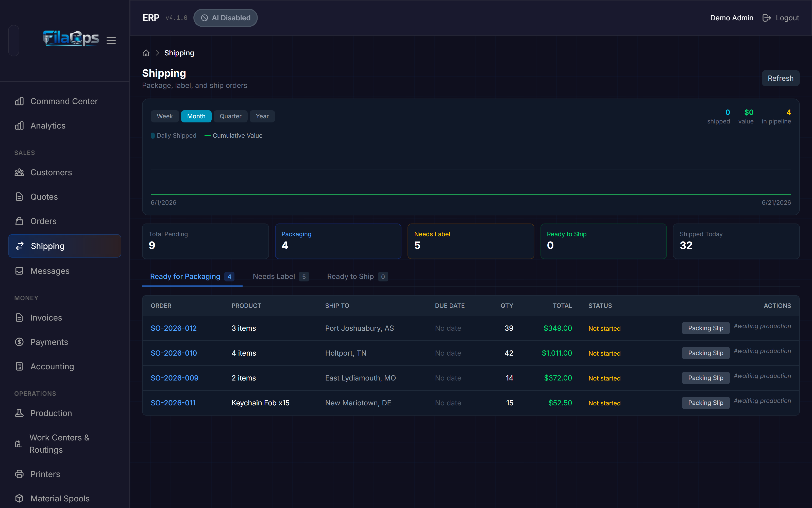Click the home breadcrumb icon
812x508 pixels.
pos(146,53)
